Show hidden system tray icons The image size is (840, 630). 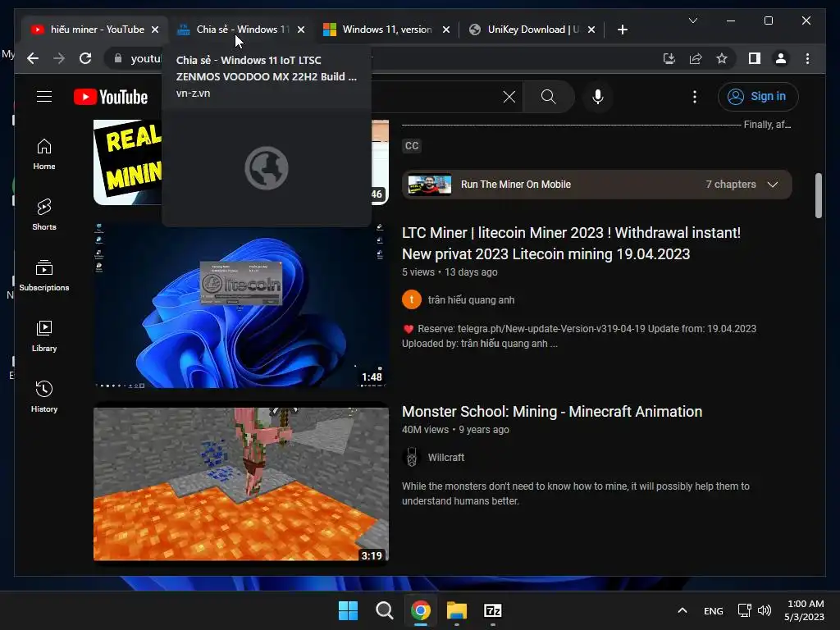[x=682, y=610]
